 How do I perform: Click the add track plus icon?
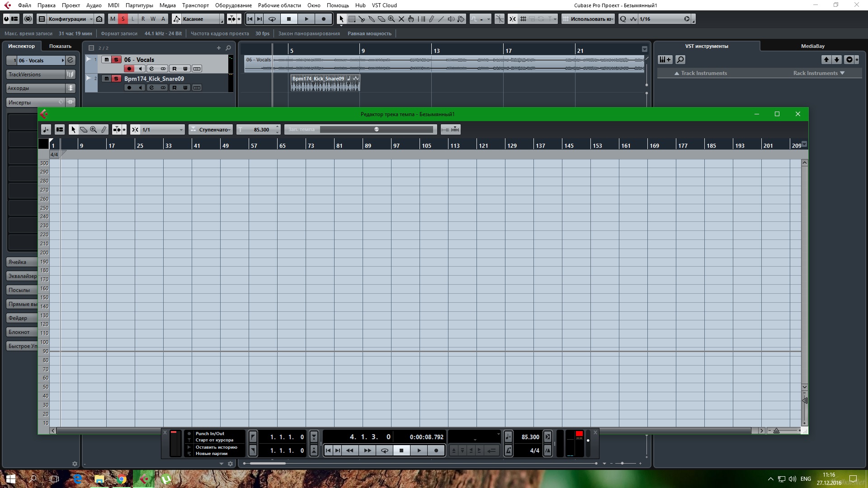coord(219,48)
